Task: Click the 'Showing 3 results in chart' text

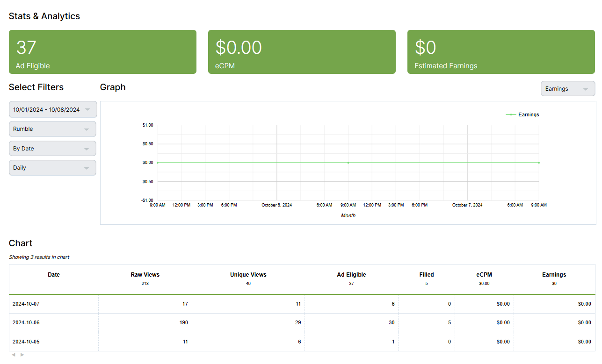Action: pos(39,257)
